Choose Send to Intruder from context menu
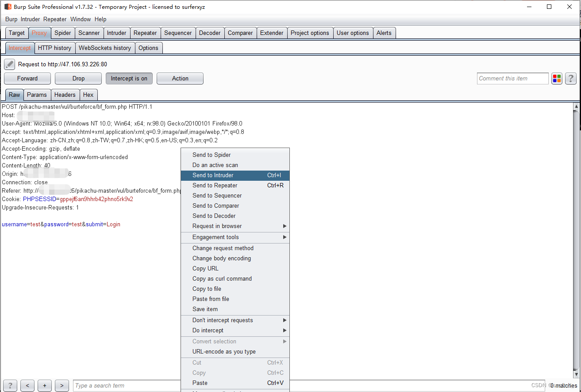Viewport: 581px width, 392px height. [x=235, y=175]
